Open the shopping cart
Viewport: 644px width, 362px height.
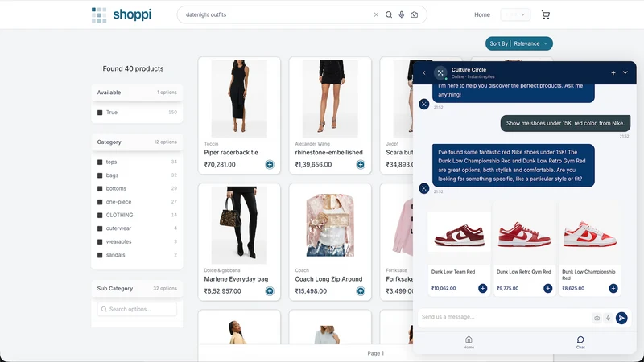tap(546, 14)
